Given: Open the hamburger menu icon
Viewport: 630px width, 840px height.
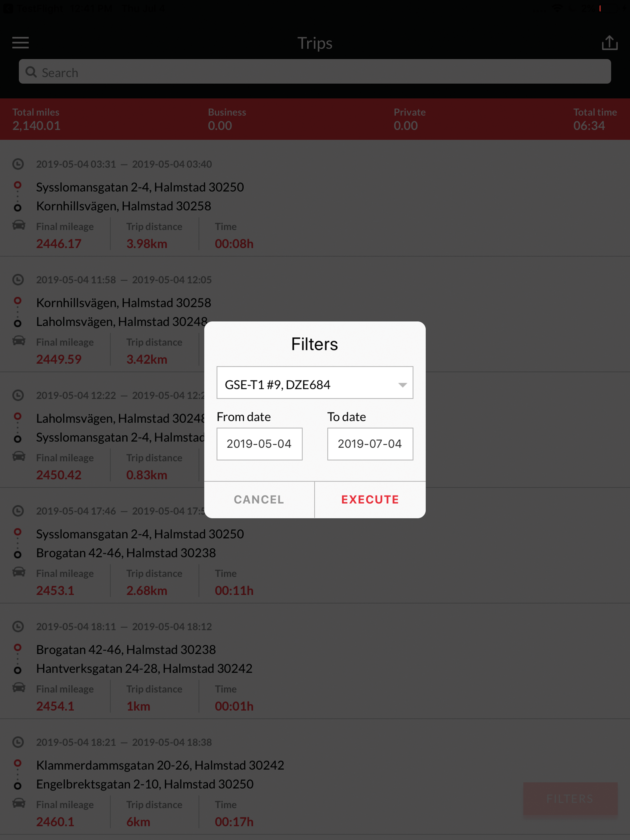Looking at the screenshot, I should 21,42.
